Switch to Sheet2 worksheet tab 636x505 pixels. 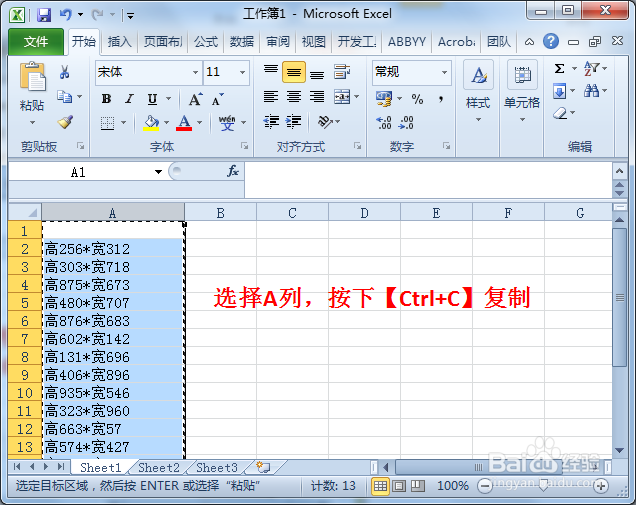[x=159, y=468]
